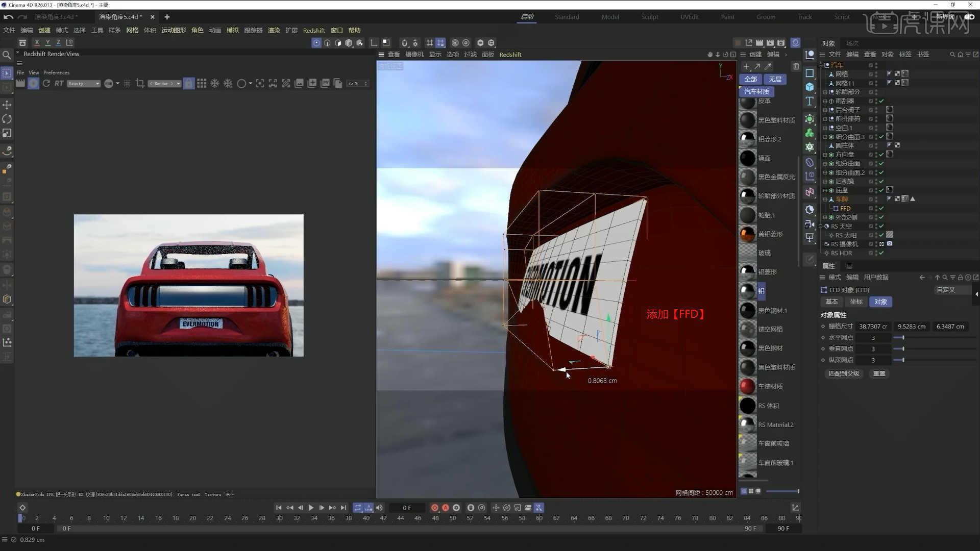Open the Render camera dropdown in RenderView
This screenshot has height=551, width=980.
point(164,83)
